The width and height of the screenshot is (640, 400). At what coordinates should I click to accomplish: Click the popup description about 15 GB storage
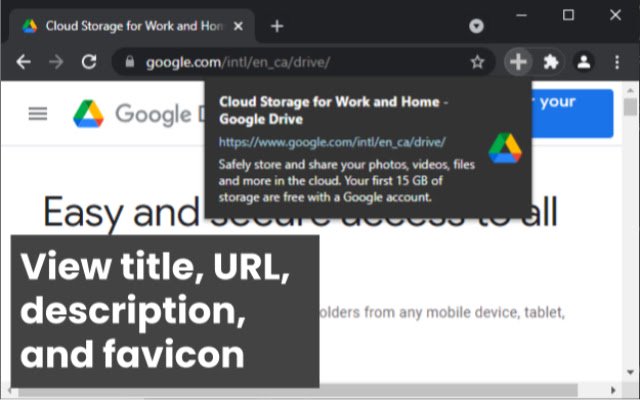tap(347, 181)
